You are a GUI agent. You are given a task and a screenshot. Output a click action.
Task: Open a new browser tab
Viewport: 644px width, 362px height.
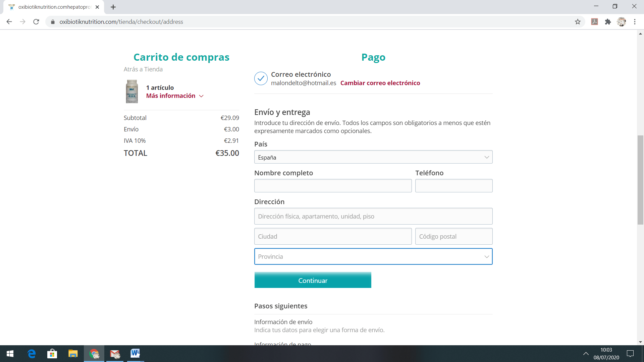tap(113, 7)
